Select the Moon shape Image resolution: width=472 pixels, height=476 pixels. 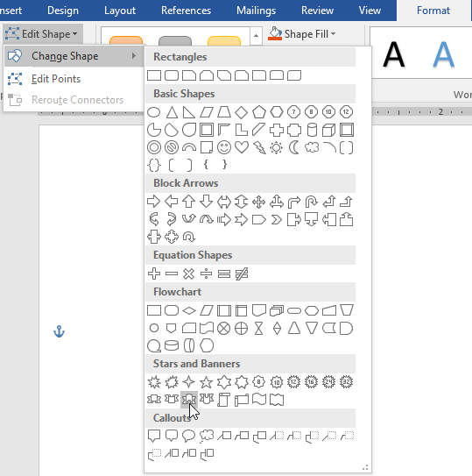click(x=294, y=148)
